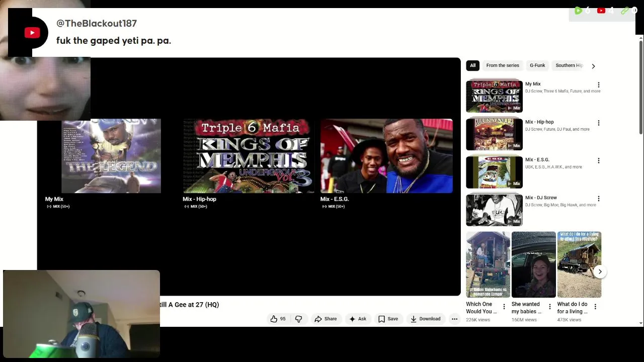Open sidebar title text 'Mix - Hip-hop'
644x362 pixels.
pyautogui.click(x=539, y=122)
